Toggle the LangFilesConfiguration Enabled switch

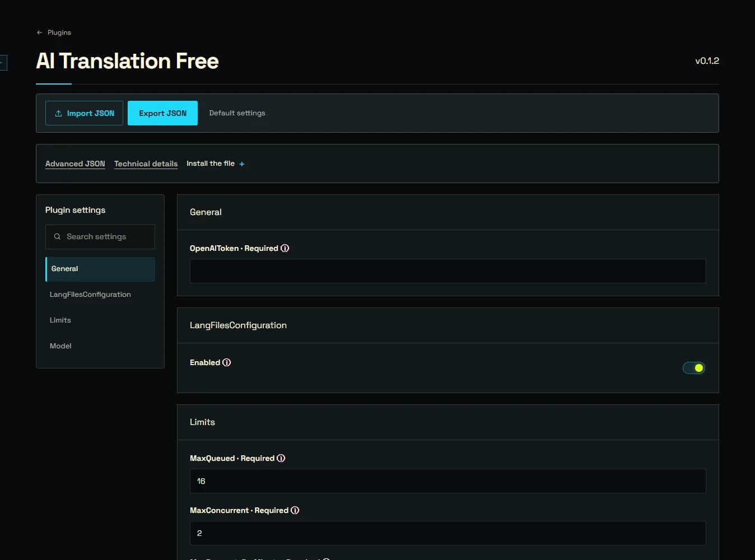click(x=694, y=368)
